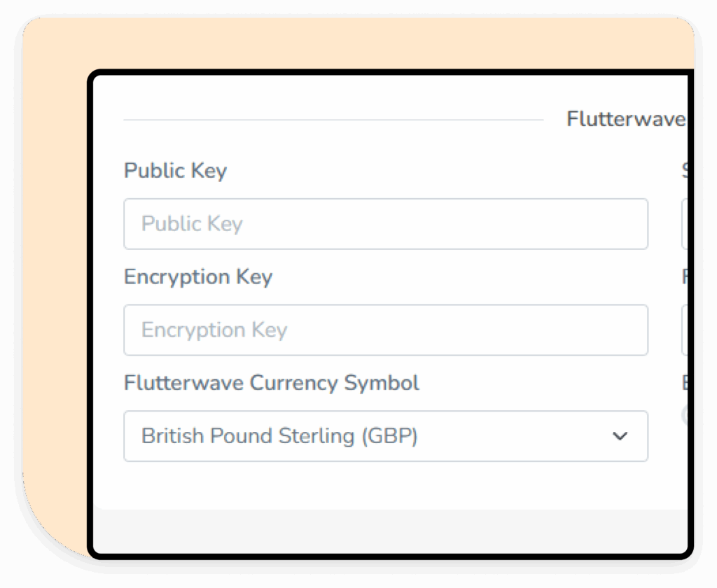Click the Public Key field label
This screenshot has height=588, width=717.
coord(175,171)
